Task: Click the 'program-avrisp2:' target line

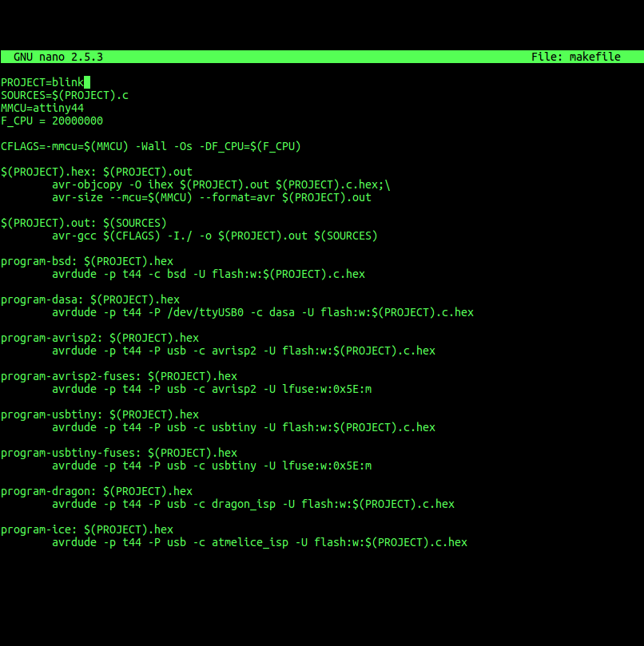Action: (x=100, y=338)
